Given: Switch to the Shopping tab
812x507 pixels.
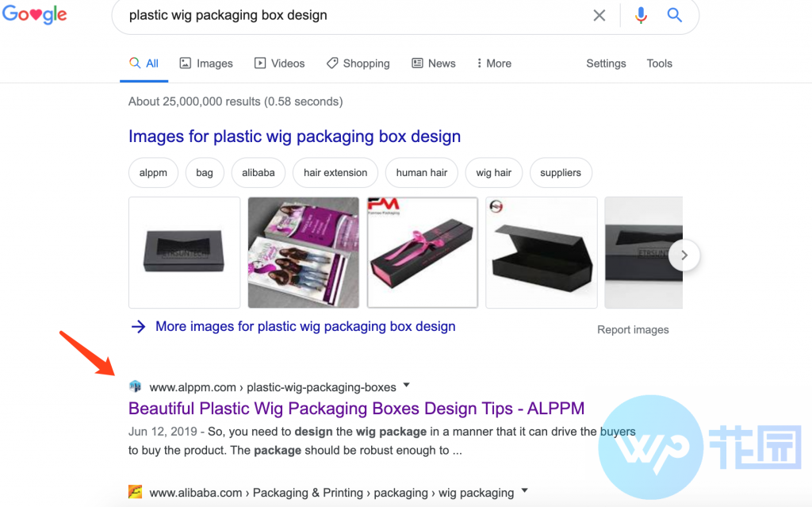Looking at the screenshot, I should pyautogui.click(x=358, y=63).
